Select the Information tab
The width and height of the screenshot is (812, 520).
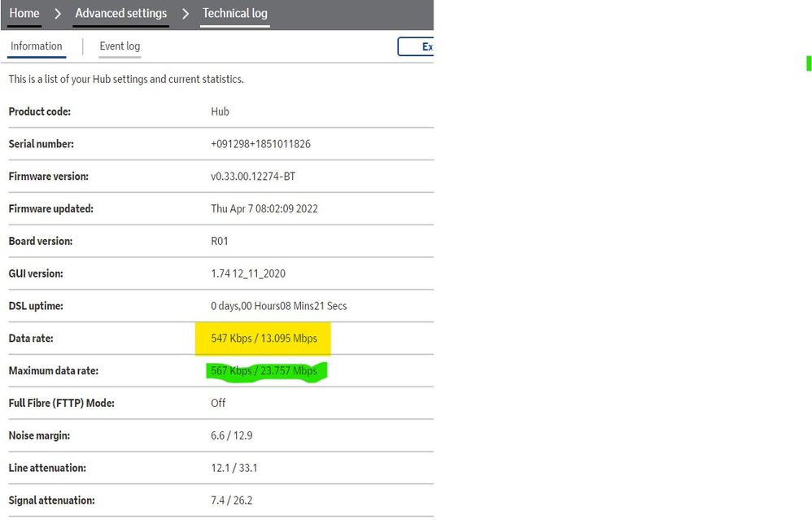[36, 46]
